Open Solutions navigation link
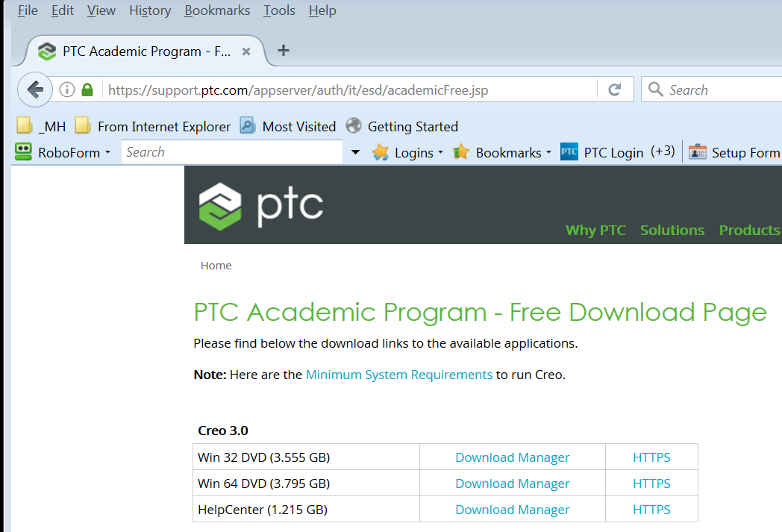The image size is (782, 532). click(672, 231)
